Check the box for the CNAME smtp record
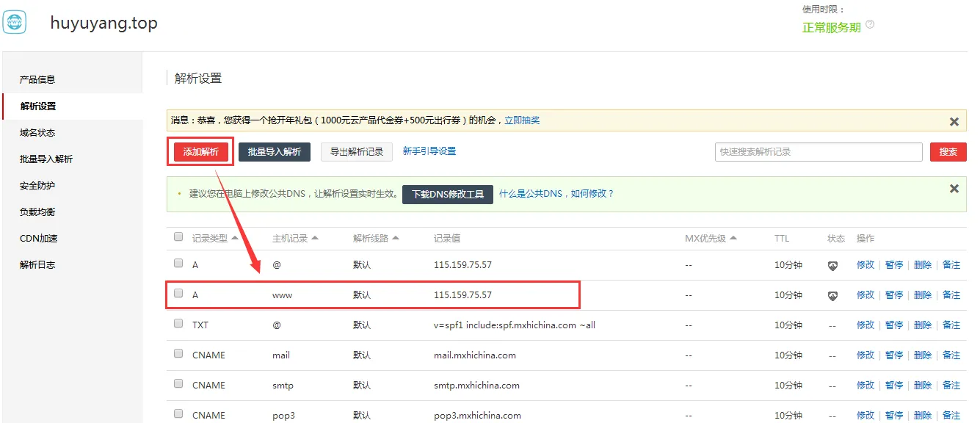Screen dimensions: 980x423 tap(178, 383)
